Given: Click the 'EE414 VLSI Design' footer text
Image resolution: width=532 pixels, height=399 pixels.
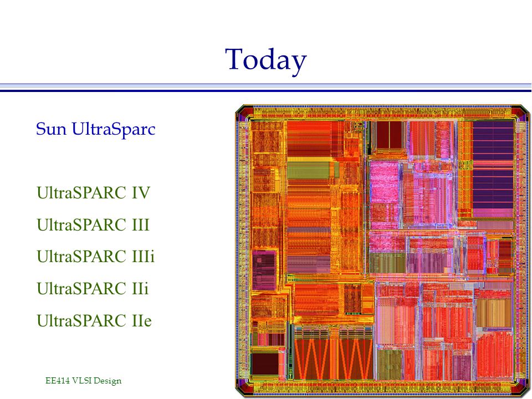Looking at the screenshot, I should click(84, 381).
